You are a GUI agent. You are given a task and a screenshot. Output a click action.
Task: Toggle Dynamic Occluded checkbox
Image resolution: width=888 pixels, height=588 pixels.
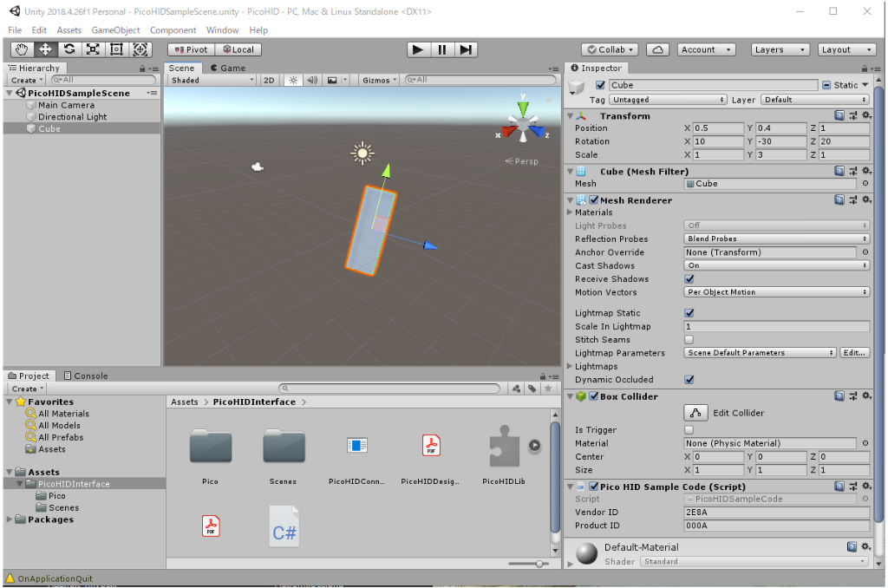click(689, 380)
